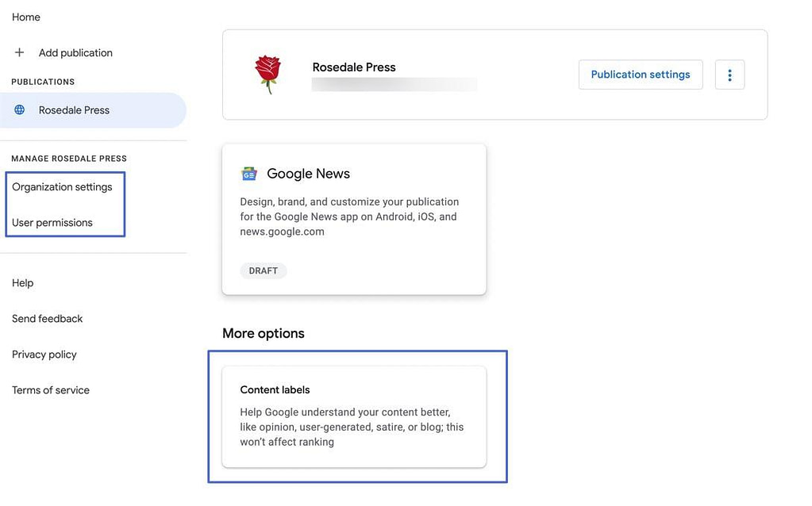Viewport: 812px width, 506px height.
Task: Open User permissions
Action: (52, 222)
